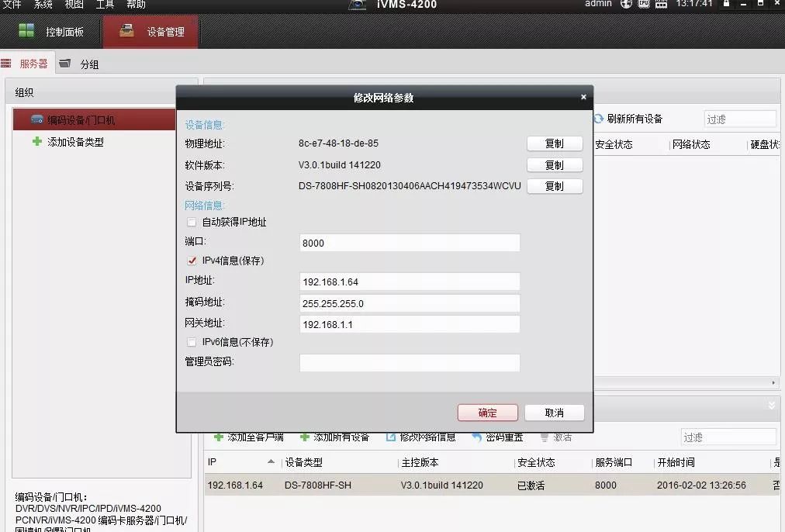Screen dimensions: 785x532
Task: Click the 激活 activate button
Action: click(556, 437)
